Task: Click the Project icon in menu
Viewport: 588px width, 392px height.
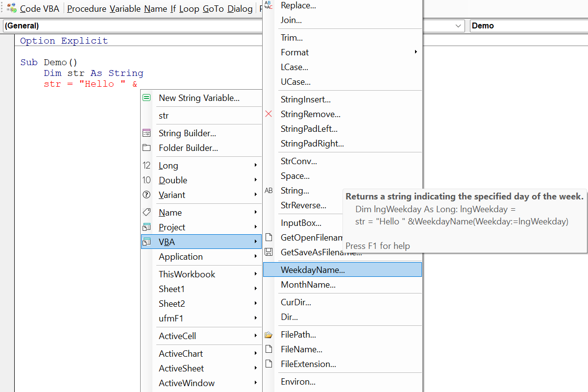Action: [147, 227]
